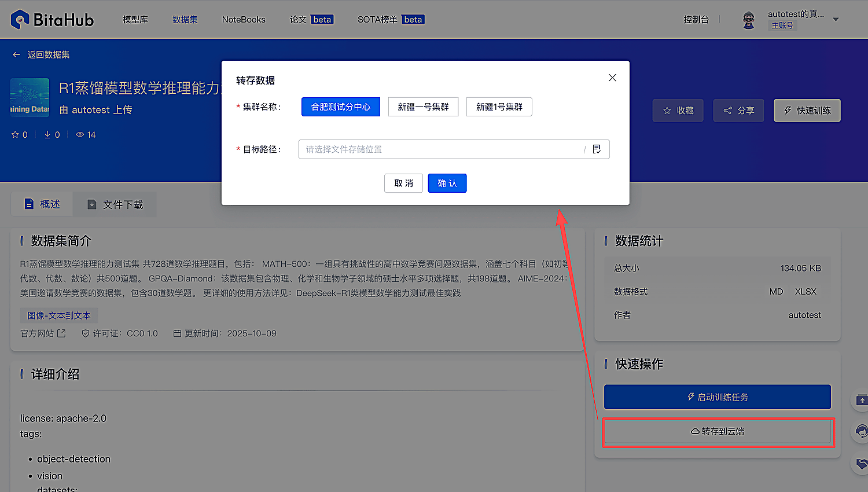Click the 收藏 button
The height and width of the screenshot is (492, 868).
(678, 111)
